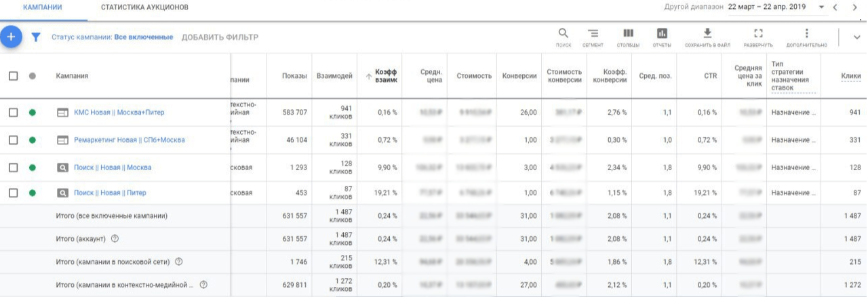The image size is (868, 297).
Task: Click the blue plus add campaign button
Action: 11,37
